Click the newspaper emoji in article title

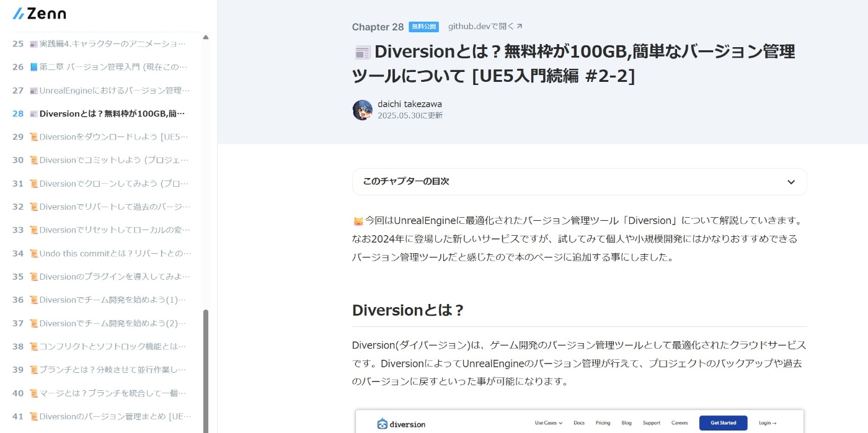tap(362, 51)
